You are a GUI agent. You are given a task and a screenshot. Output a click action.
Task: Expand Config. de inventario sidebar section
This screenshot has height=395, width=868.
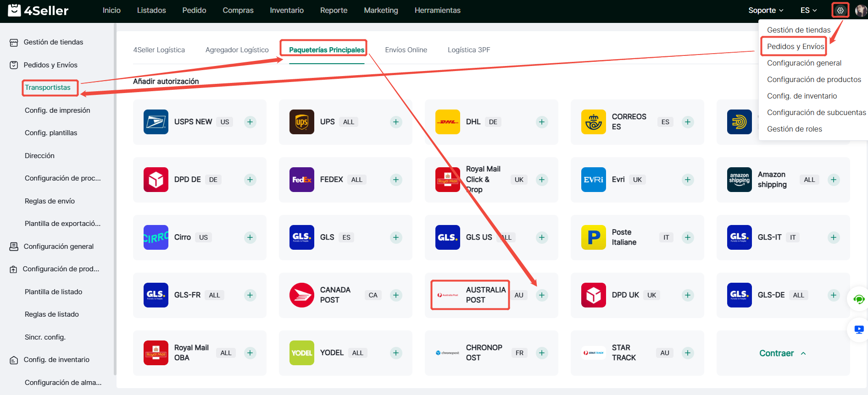[x=57, y=360]
